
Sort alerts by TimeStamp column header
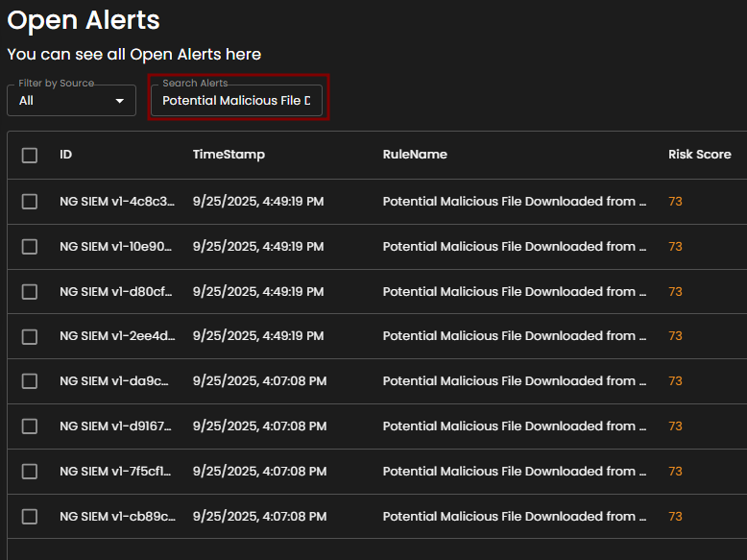click(229, 155)
